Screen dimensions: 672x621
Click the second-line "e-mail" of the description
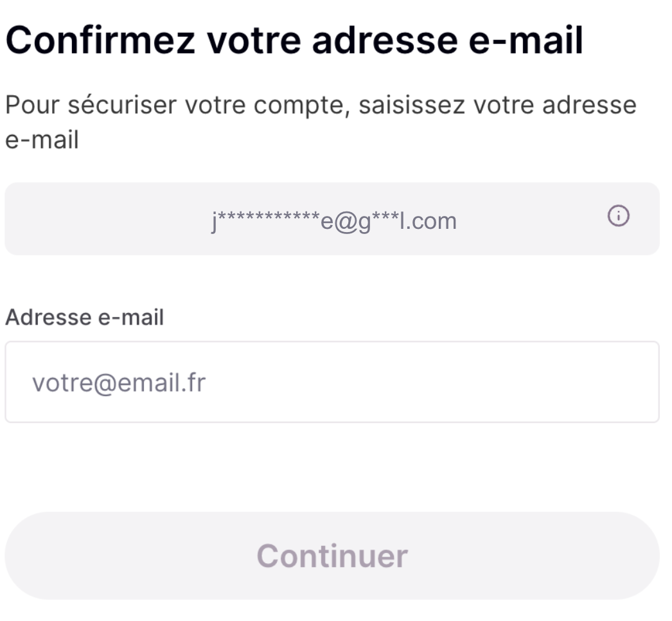click(42, 139)
